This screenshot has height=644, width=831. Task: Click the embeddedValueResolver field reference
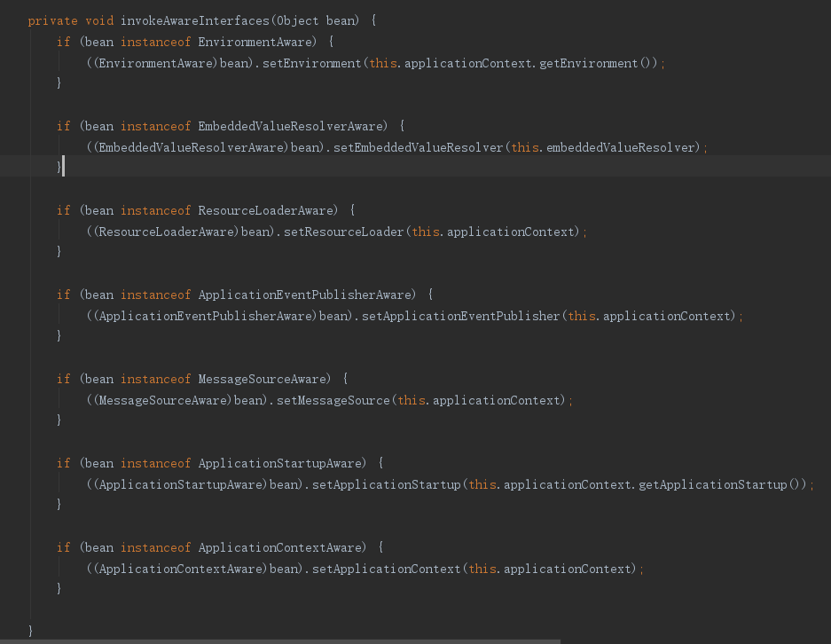[x=623, y=147]
